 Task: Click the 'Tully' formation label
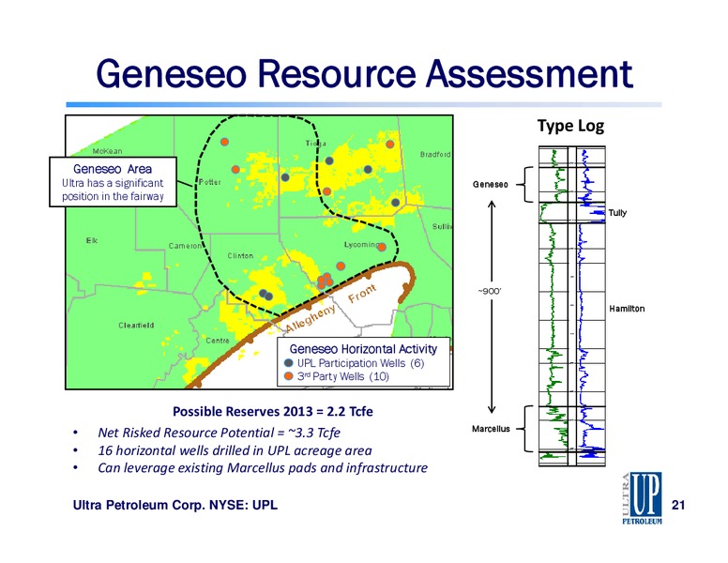[x=617, y=213]
